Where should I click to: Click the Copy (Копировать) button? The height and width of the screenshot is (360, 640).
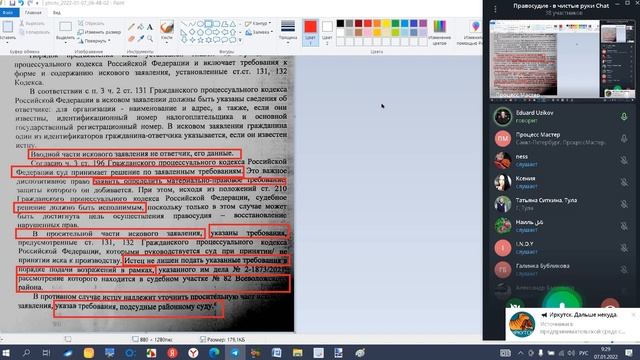pos(34,32)
